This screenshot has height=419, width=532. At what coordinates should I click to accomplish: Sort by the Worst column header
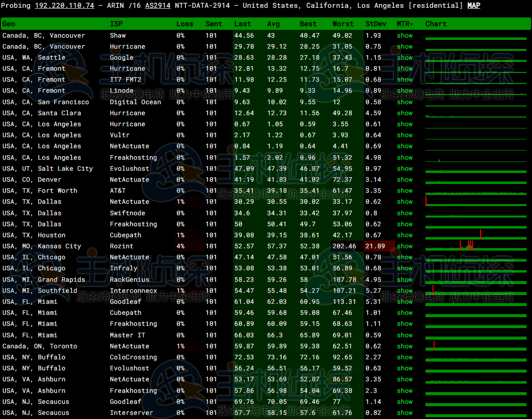343,24
